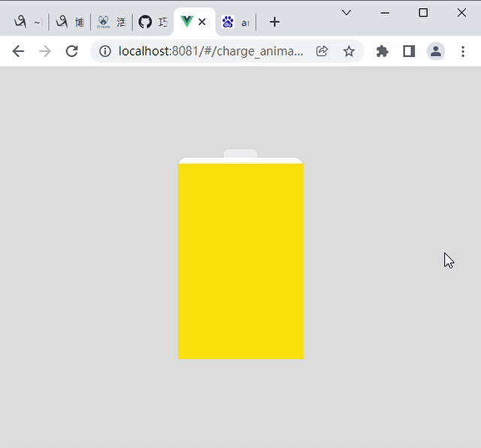The image size is (481, 448).
Task: Switch to the first tab with tilde title
Action: tap(28, 22)
